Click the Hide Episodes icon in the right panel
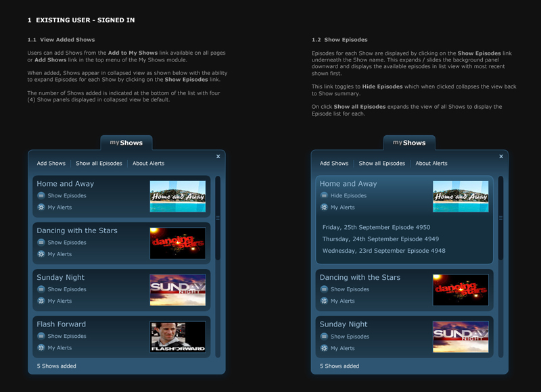Screen dimensions: 541x392 tap(324, 195)
